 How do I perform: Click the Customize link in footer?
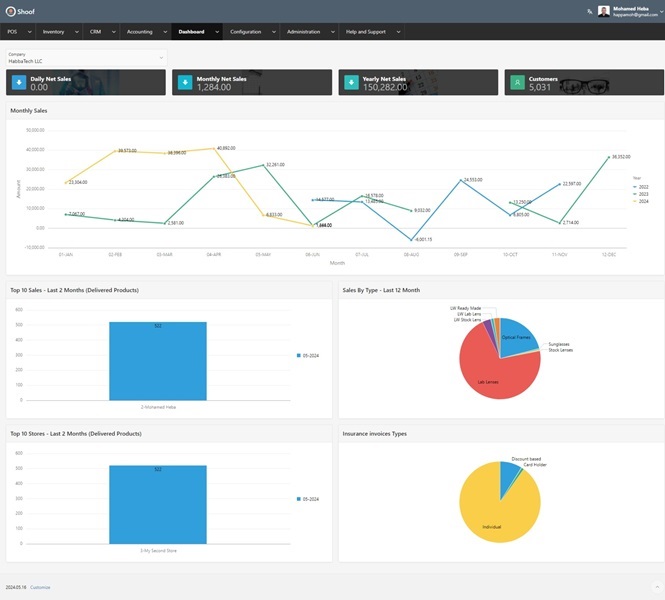(x=40, y=587)
